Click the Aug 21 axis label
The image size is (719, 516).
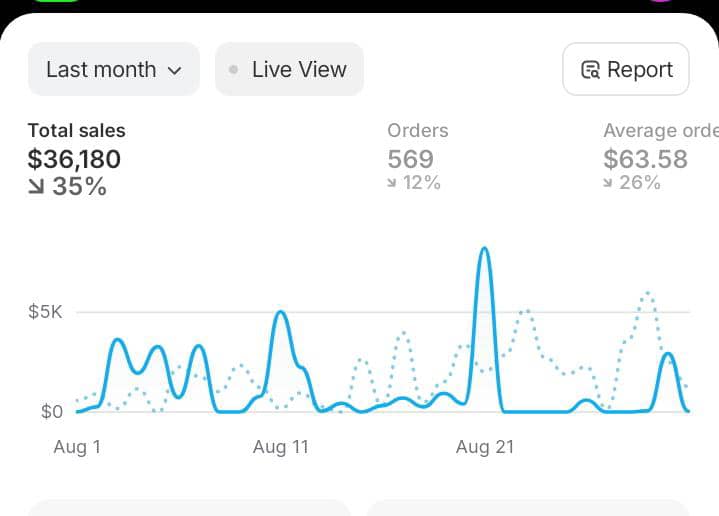tap(485, 447)
